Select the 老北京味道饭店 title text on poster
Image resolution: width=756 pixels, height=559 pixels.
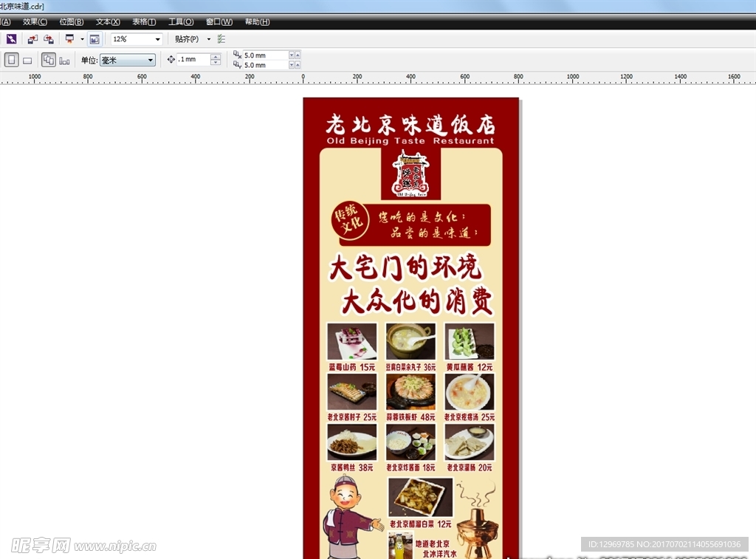[410, 125]
